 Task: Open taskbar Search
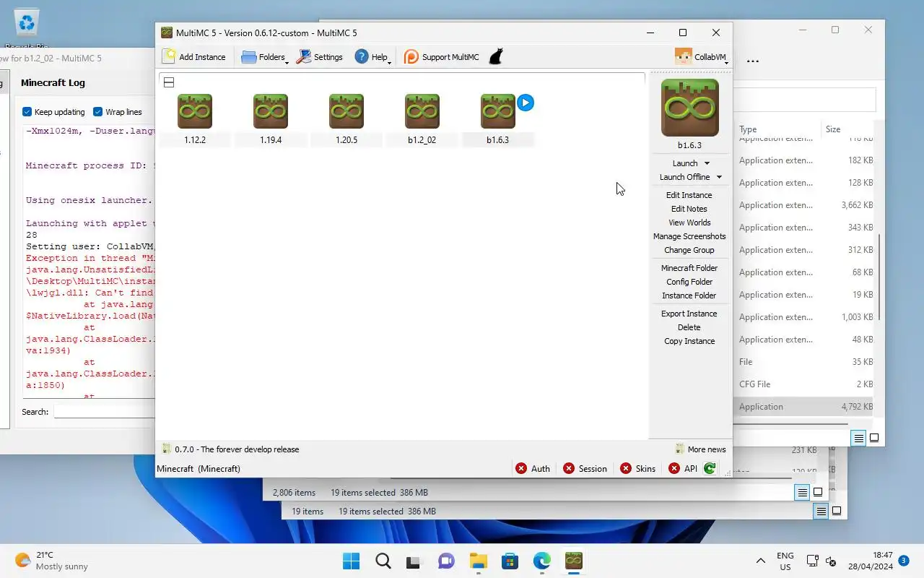coord(383,561)
